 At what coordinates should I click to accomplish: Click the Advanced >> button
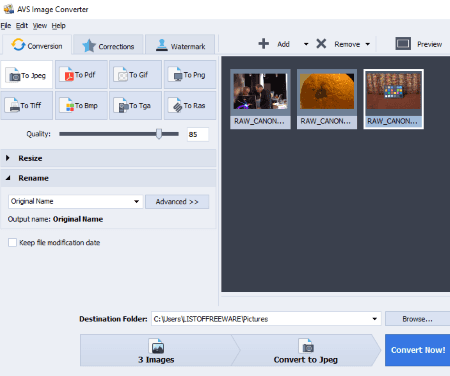177,202
